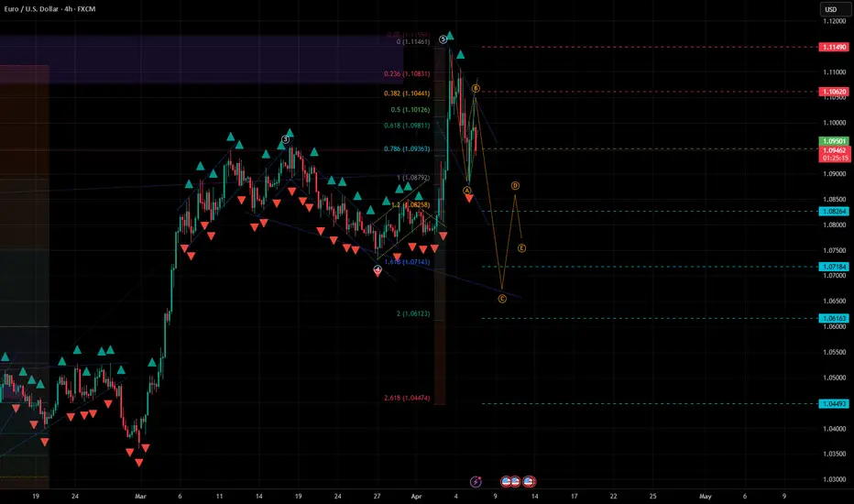Select Fibonacci level 0.618 (1.09811) label
The image size is (854, 504).
(407, 126)
